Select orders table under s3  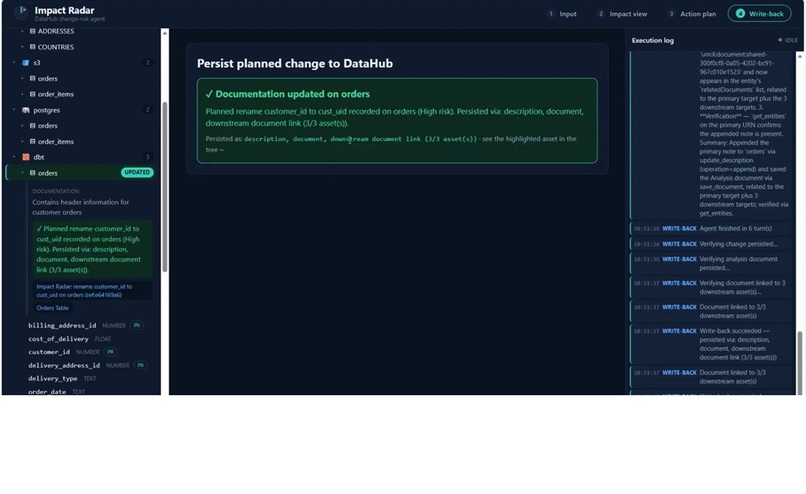pos(47,79)
